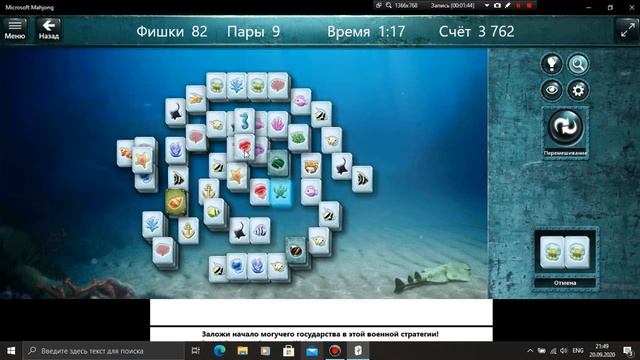The image size is (640, 360).
Task: Launch Microsoft Edge from taskbar
Action: [x=219, y=351]
